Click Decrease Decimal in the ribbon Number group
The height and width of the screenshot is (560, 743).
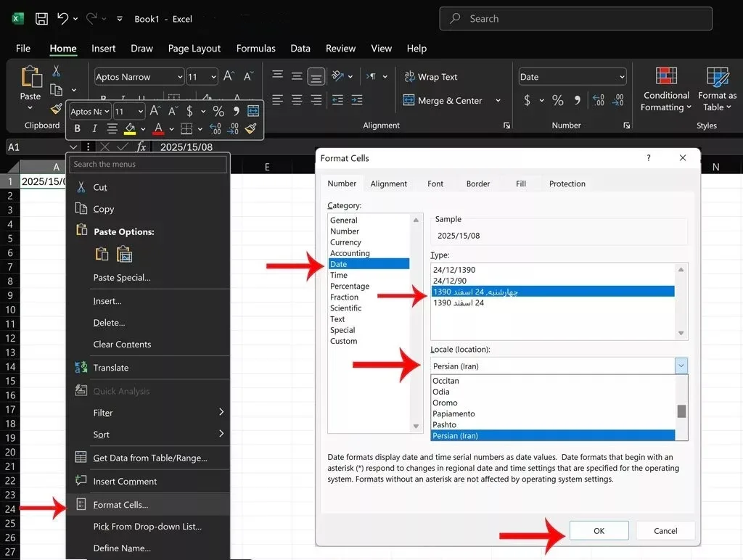point(618,100)
